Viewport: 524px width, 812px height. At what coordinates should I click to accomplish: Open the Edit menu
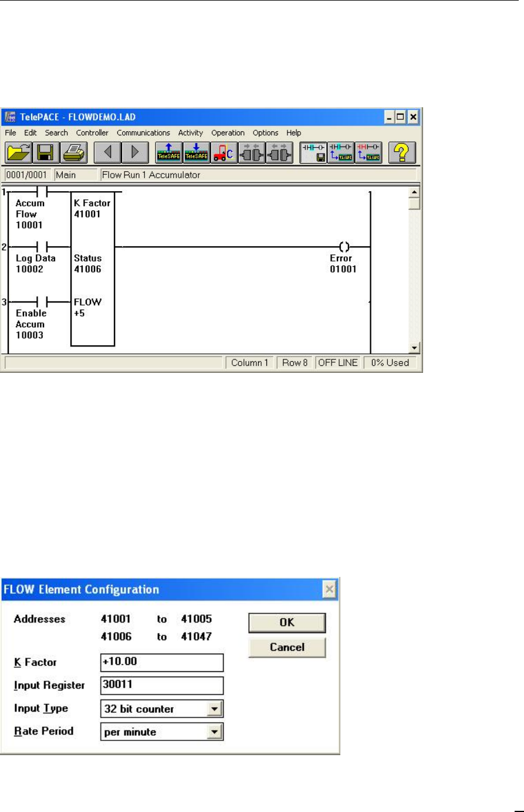tap(31, 133)
